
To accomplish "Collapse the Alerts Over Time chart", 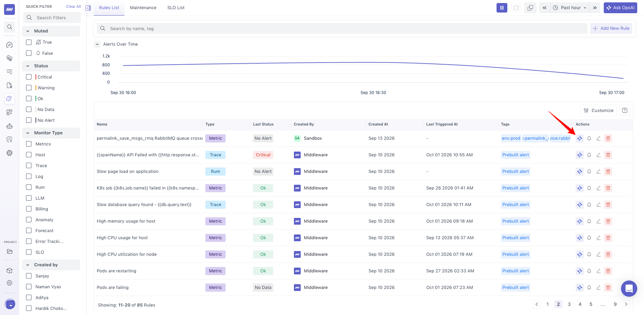I will tap(97, 44).
